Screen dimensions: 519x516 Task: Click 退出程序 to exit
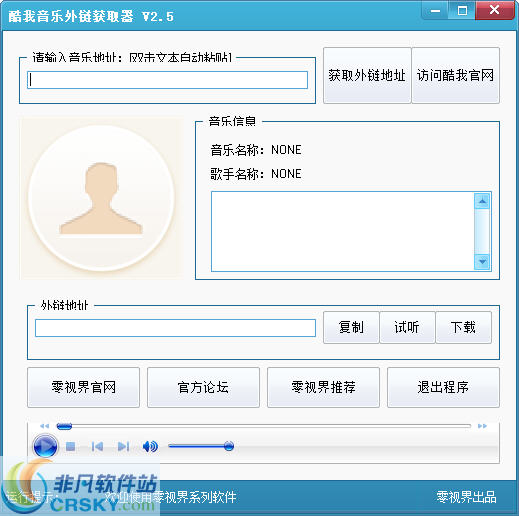443,387
